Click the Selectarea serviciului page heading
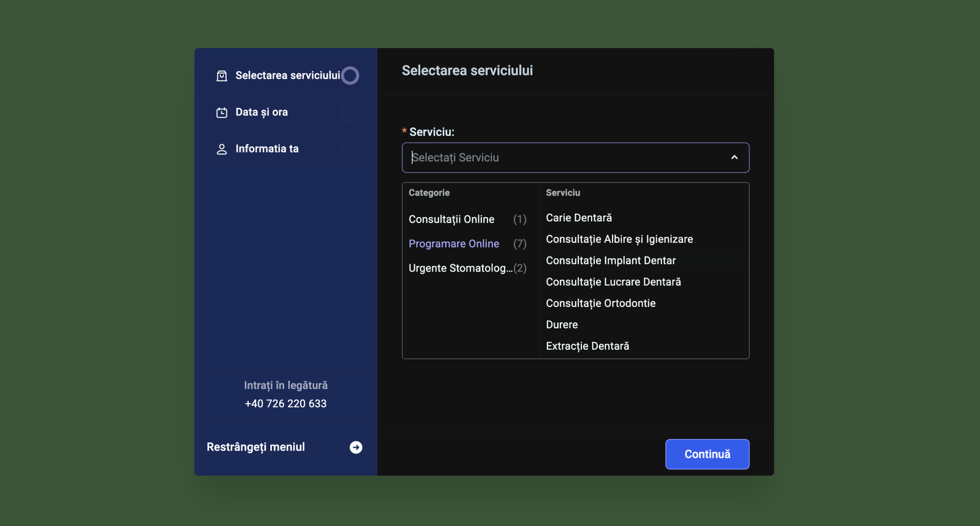This screenshot has width=980, height=526. 467,71
